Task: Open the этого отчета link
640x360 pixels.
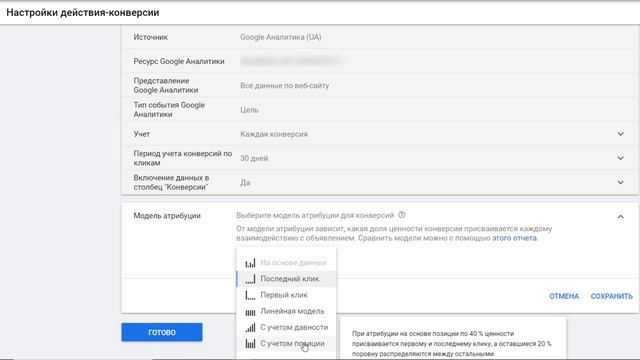Action: pyautogui.click(x=514, y=238)
